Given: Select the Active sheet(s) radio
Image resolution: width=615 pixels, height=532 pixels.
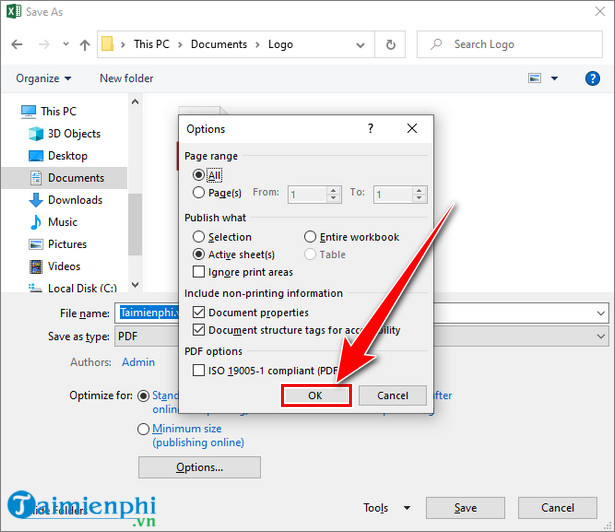Looking at the screenshot, I should click(198, 254).
